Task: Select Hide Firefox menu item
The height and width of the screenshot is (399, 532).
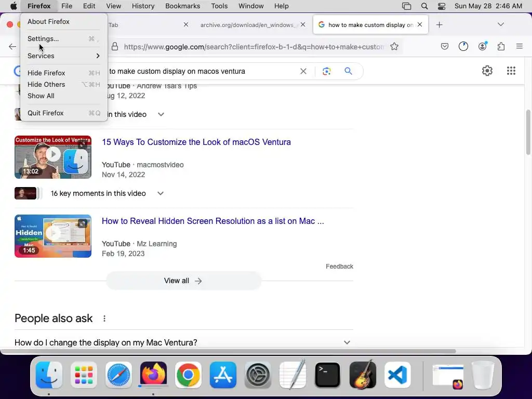Action: [64, 73]
